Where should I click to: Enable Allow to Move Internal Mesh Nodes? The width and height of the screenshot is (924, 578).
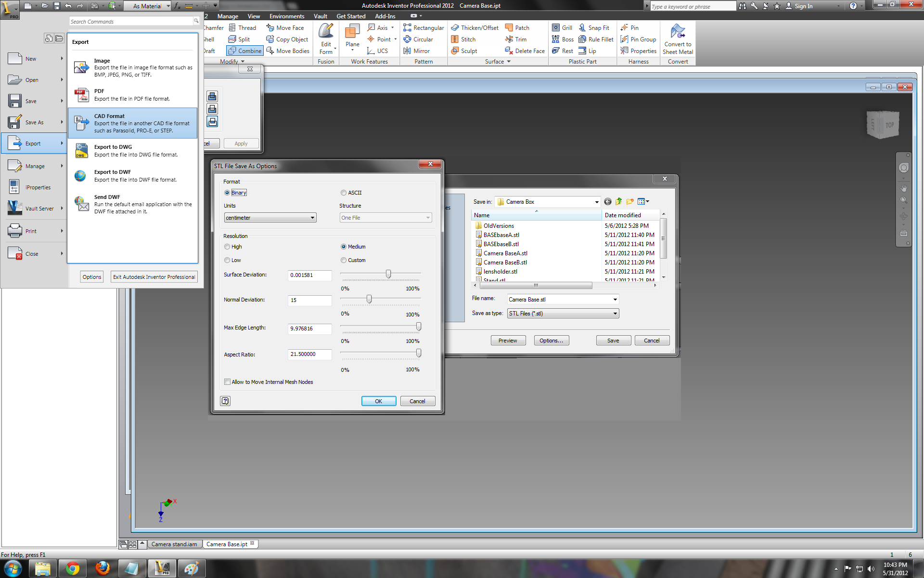point(227,382)
